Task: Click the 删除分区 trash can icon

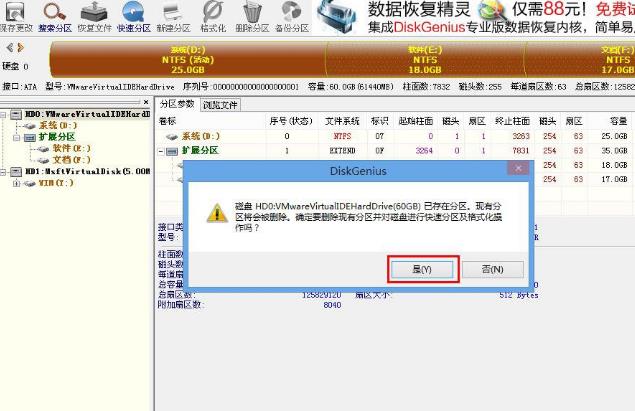Action: (252, 13)
